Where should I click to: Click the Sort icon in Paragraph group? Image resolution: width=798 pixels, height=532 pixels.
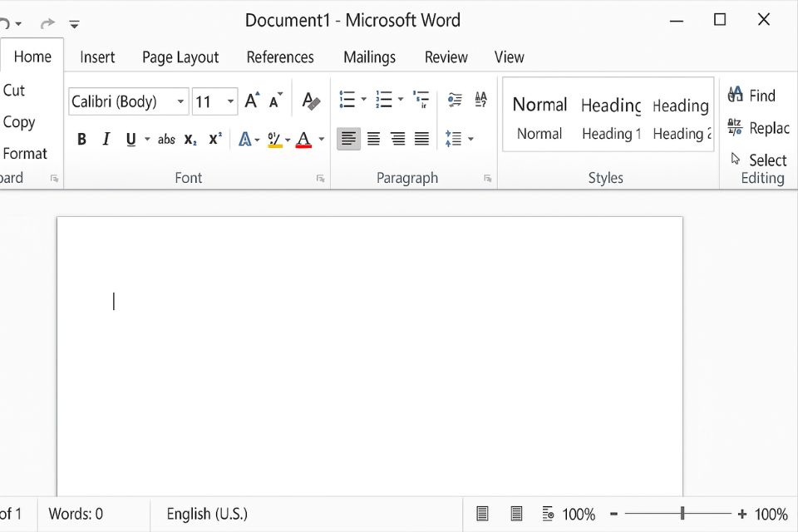tap(480, 100)
